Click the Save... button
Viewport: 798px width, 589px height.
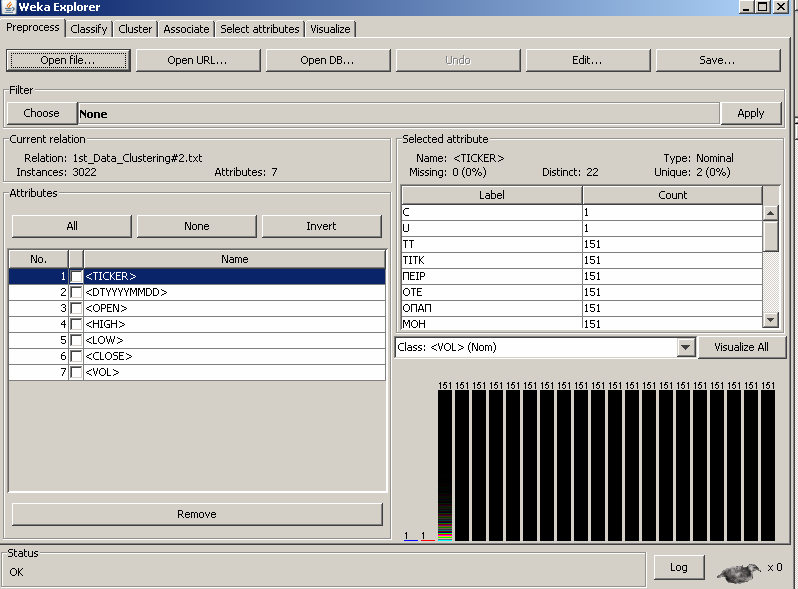tap(718, 60)
